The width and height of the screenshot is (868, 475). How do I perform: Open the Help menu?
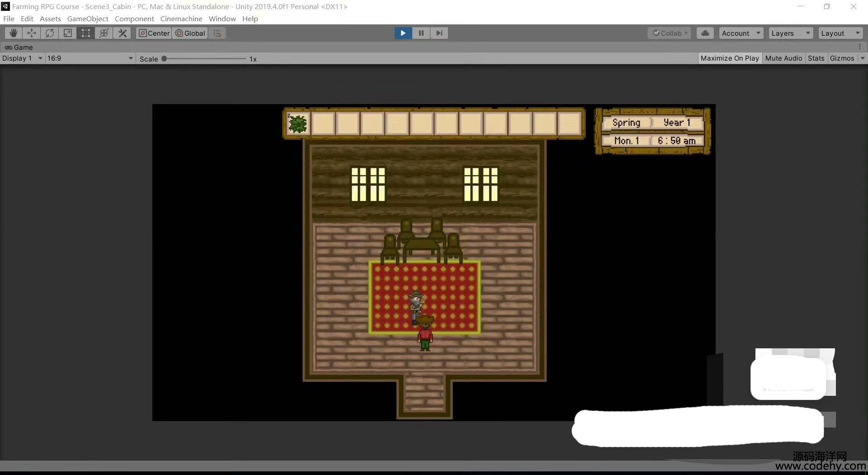point(250,19)
